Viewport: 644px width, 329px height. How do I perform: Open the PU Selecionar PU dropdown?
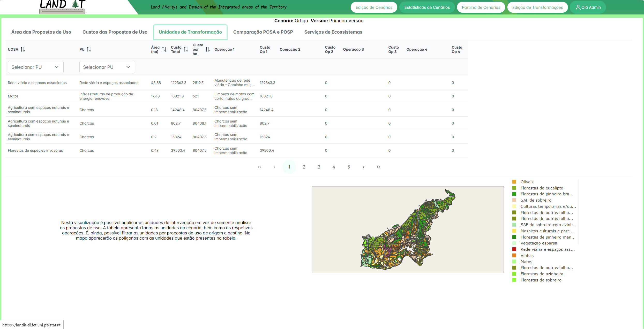coord(107,67)
